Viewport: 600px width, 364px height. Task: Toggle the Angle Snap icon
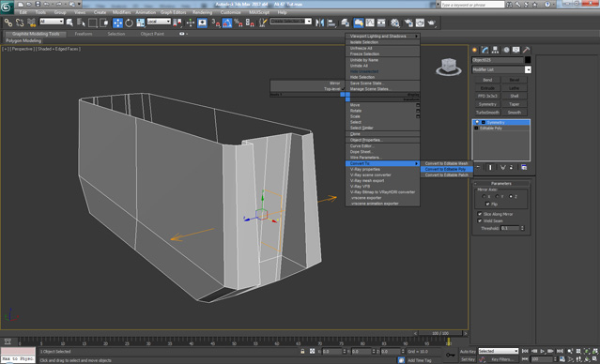[227, 23]
